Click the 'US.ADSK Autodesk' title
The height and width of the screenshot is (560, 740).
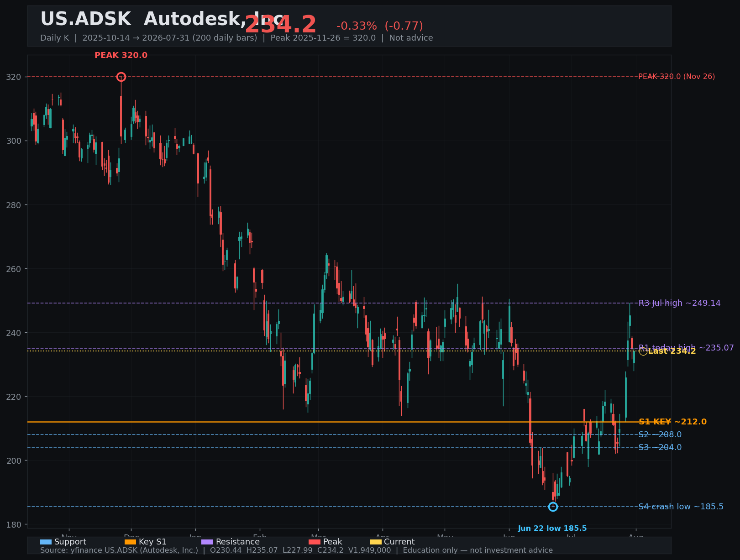[162, 19]
